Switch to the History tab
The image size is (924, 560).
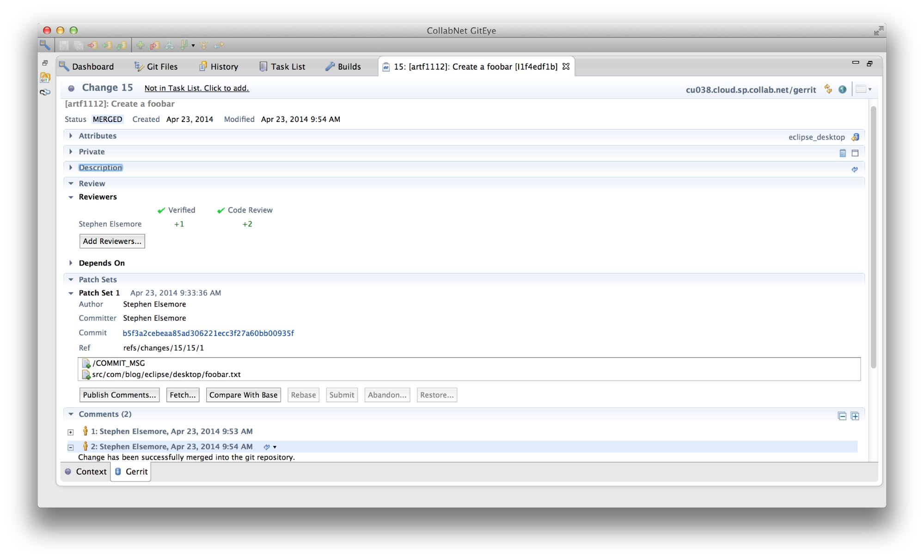point(223,67)
